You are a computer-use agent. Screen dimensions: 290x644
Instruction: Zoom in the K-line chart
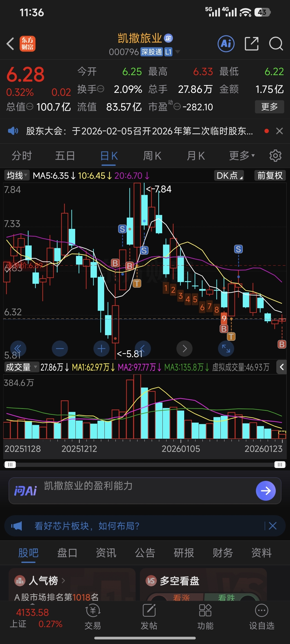(102, 349)
